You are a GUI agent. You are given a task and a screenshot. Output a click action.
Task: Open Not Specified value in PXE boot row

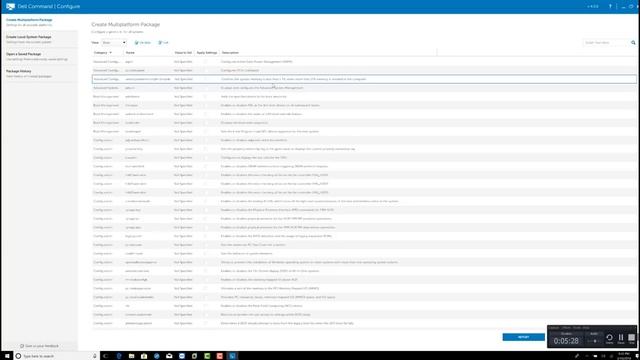[x=183, y=105]
